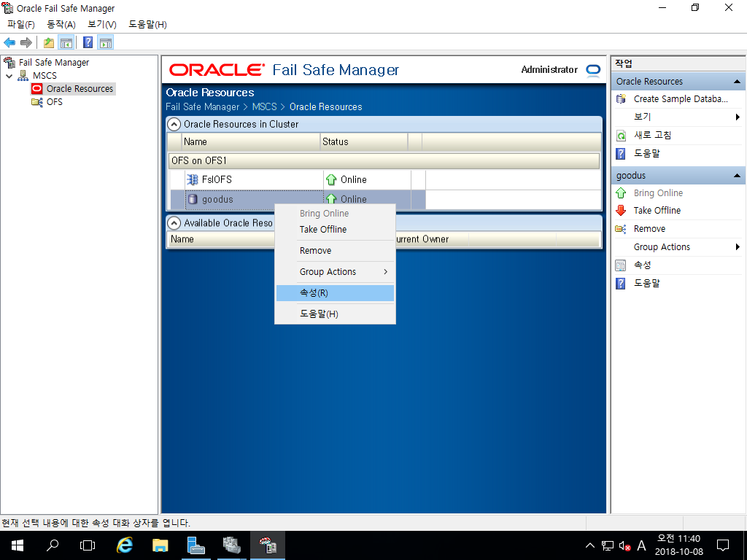Choose Take Offline in context menu
747x560 pixels.
coord(335,230)
